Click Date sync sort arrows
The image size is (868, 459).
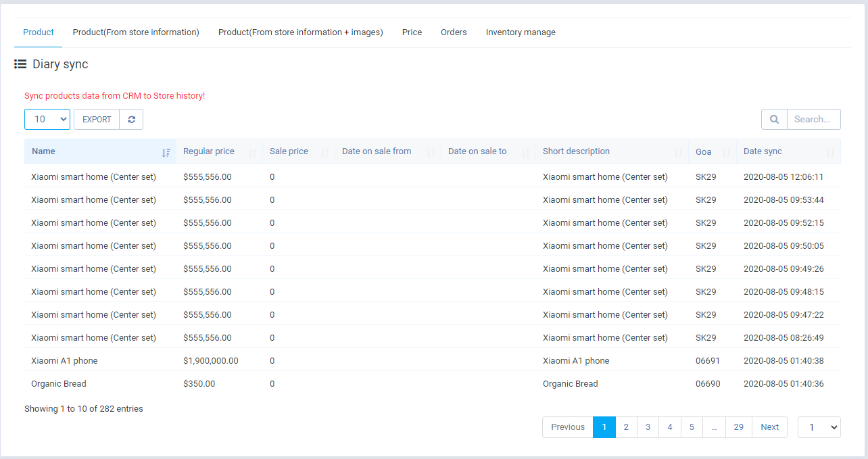pyautogui.click(x=831, y=152)
